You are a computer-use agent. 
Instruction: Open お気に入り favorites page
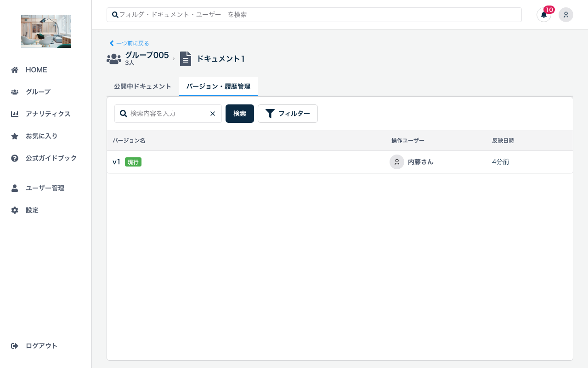click(41, 136)
